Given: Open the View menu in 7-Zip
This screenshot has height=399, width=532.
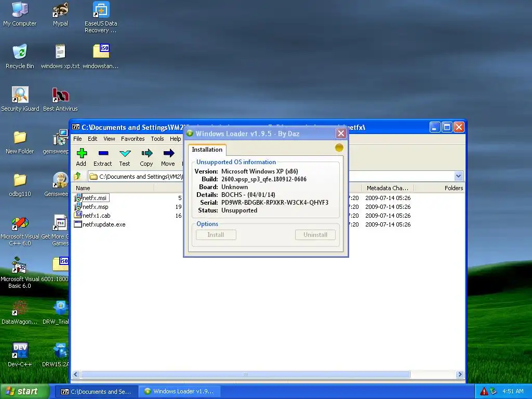Looking at the screenshot, I should (x=109, y=139).
